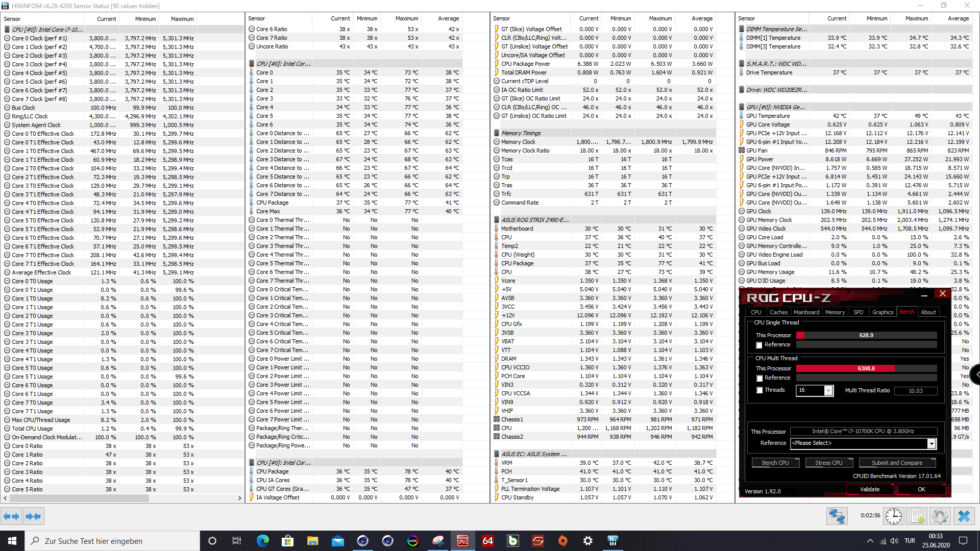
Task: Click multi thread score bar showing 6308.0
Action: (x=866, y=368)
